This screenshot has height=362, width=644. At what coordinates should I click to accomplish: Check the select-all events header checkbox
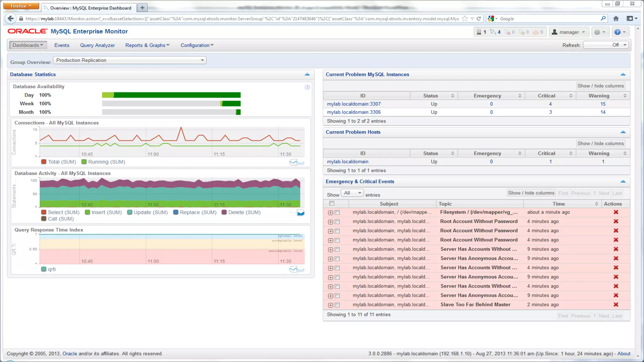pyautogui.click(x=332, y=203)
